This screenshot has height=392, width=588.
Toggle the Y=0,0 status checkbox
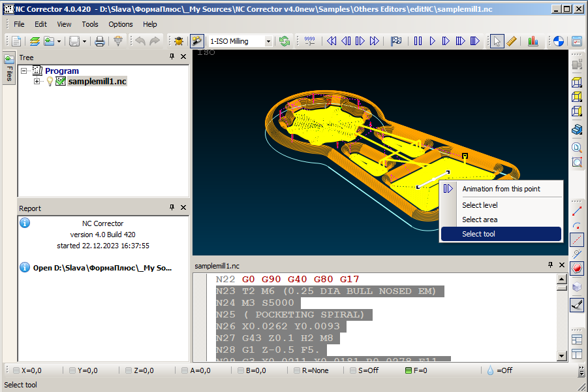(72, 370)
